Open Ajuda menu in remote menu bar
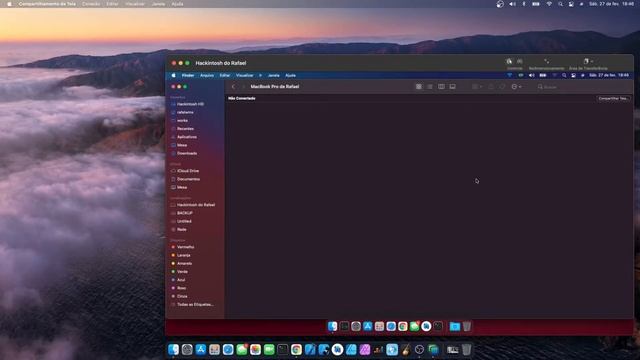640x360 pixels. [x=290, y=76]
